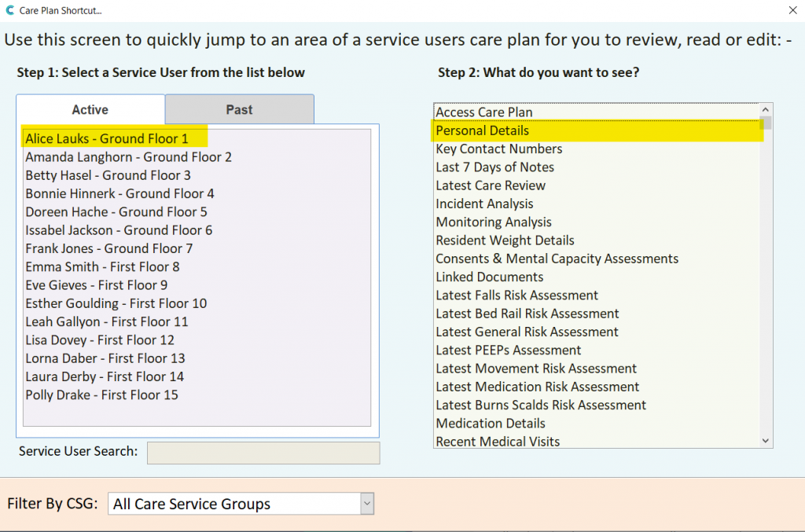The image size is (805, 532).
Task: Select Esther Goulding - First Floor 10
Action: (x=116, y=303)
